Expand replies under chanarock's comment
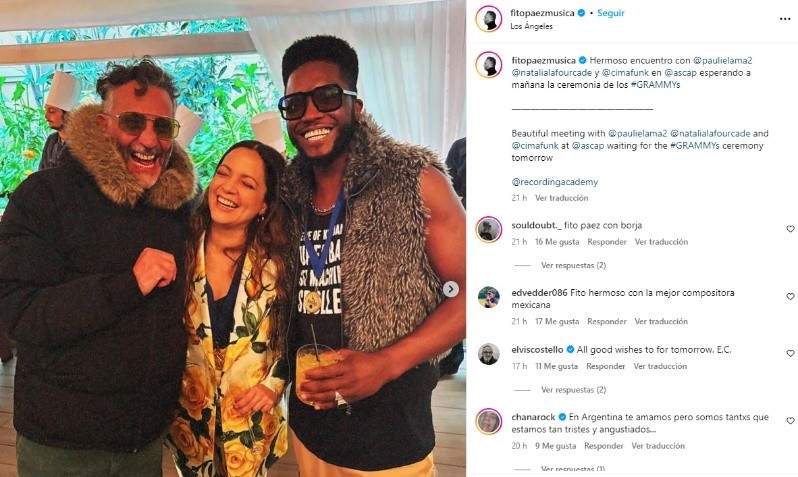The image size is (798, 477). coord(573,469)
